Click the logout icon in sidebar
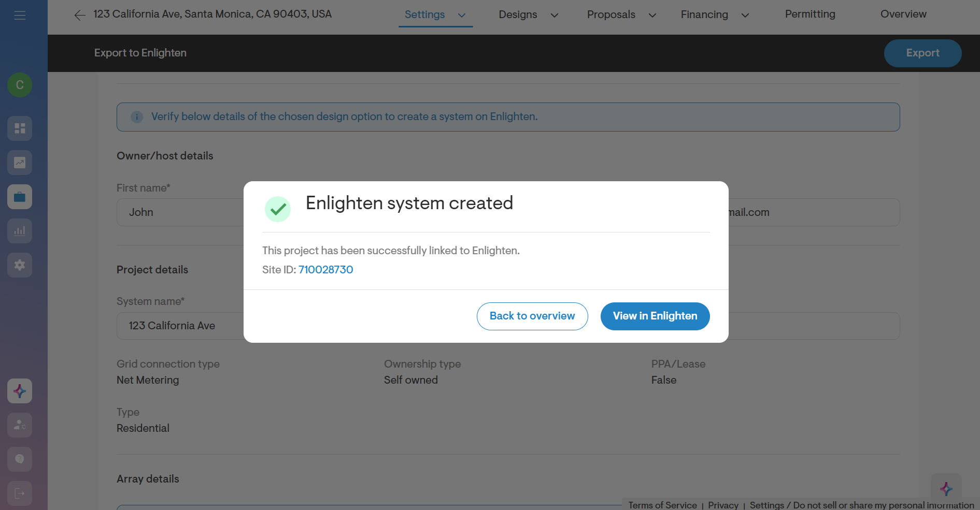Image resolution: width=980 pixels, height=510 pixels. click(x=20, y=493)
